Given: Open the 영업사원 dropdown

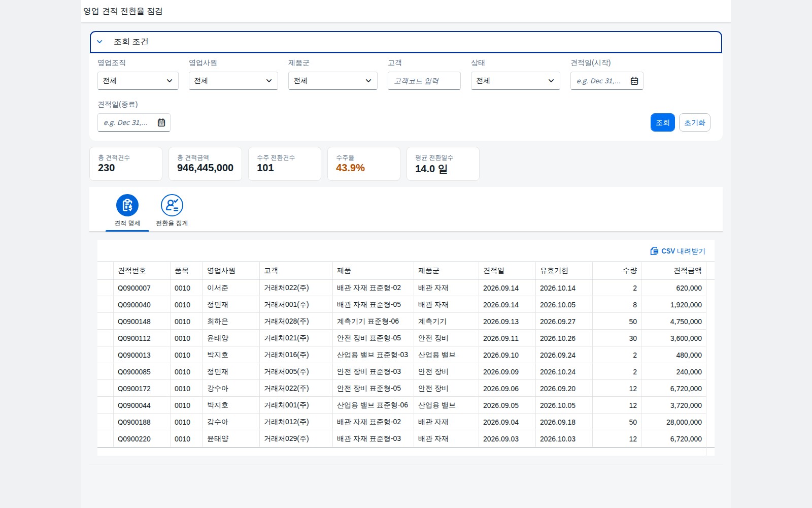Looking at the screenshot, I should tap(233, 81).
